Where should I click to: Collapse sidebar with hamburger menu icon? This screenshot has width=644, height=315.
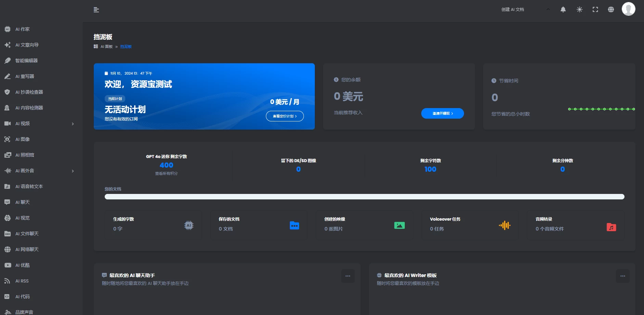point(96,10)
